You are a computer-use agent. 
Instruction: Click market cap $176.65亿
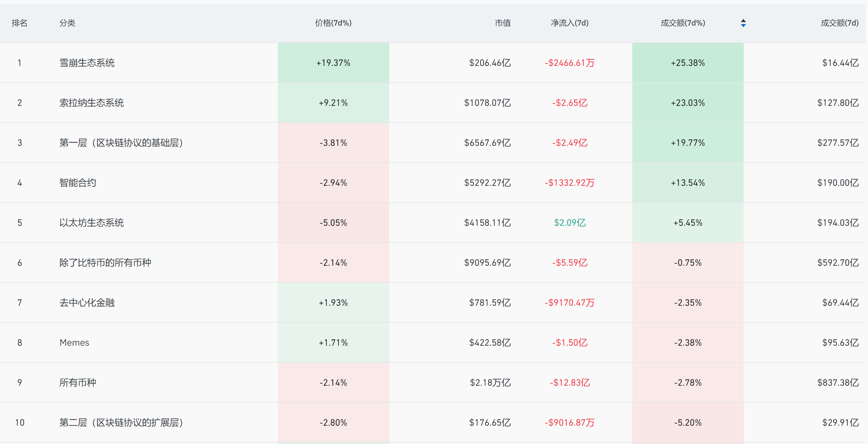coord(490,422)
